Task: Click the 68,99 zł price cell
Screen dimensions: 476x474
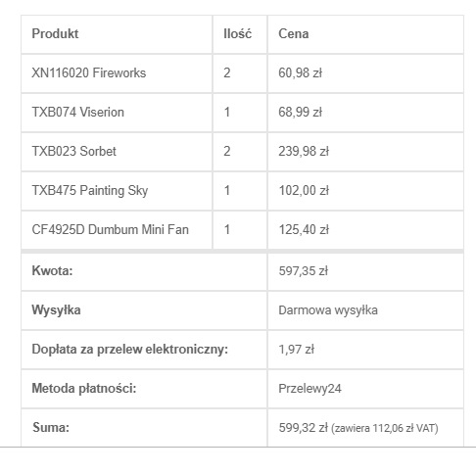Action: click(x=365, y=113)
